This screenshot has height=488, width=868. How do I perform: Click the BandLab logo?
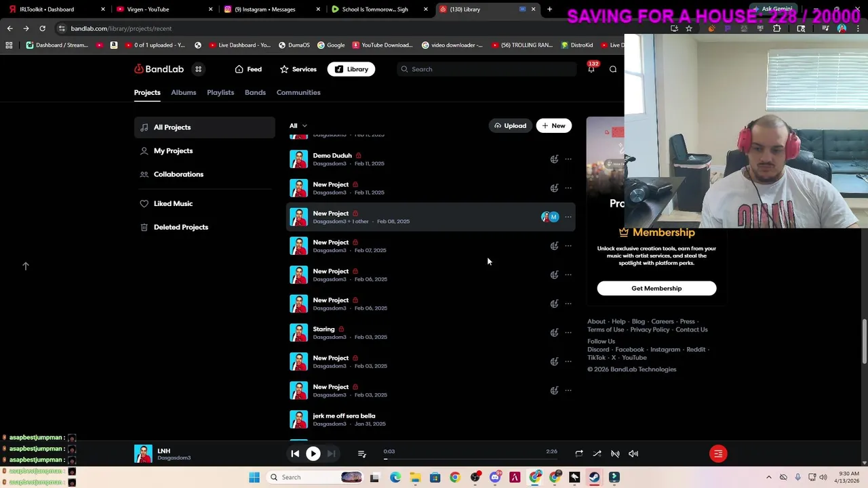(x=159, y=69)
